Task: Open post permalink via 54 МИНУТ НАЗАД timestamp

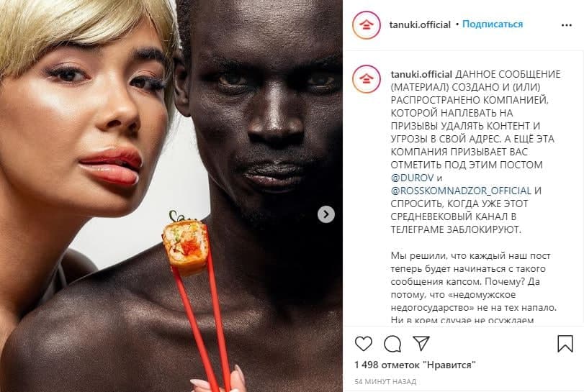Action: [385, 382]
